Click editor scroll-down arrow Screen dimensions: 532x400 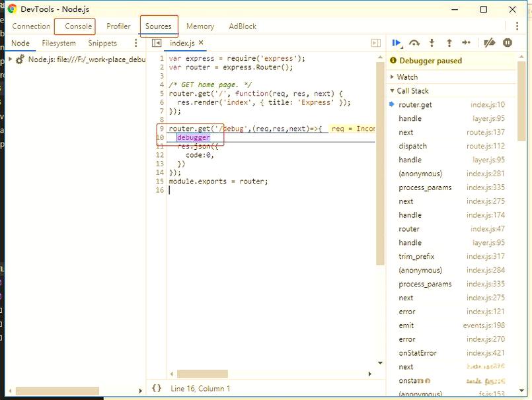click(x=380, y=363)
